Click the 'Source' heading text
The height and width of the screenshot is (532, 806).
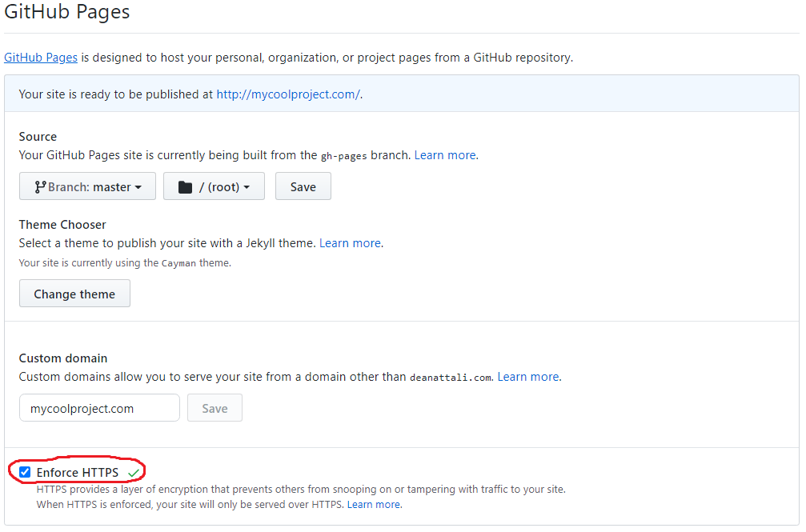pyautogui.click(x=38, y=137)
